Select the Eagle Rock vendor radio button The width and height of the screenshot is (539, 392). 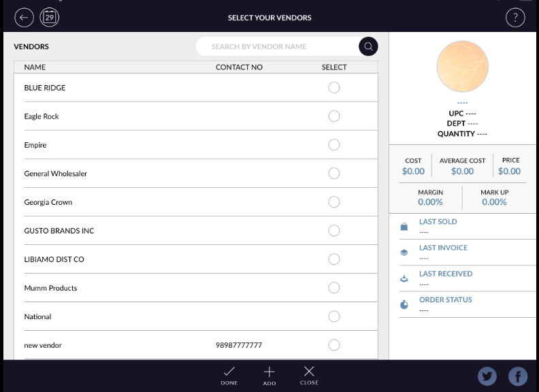tap(333, 116)
